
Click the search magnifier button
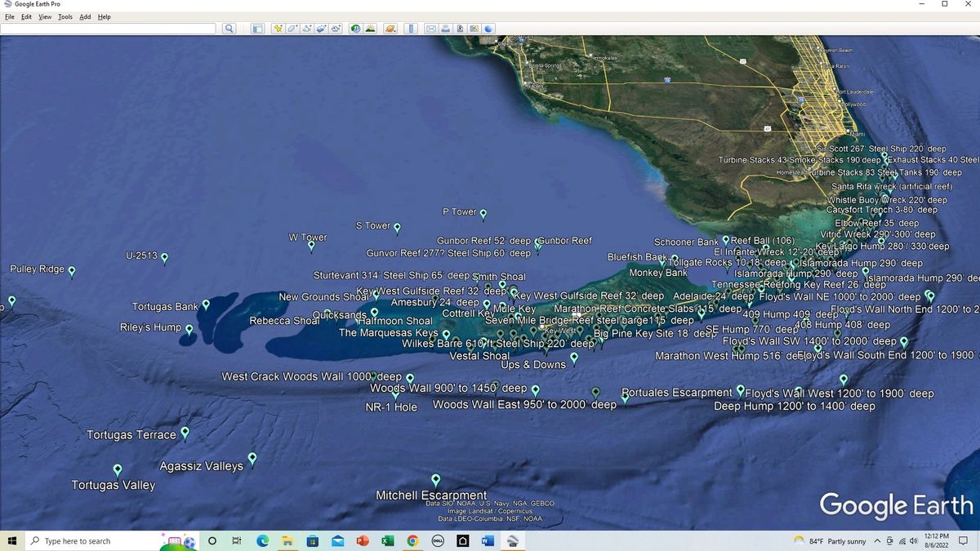pos(229,28)
